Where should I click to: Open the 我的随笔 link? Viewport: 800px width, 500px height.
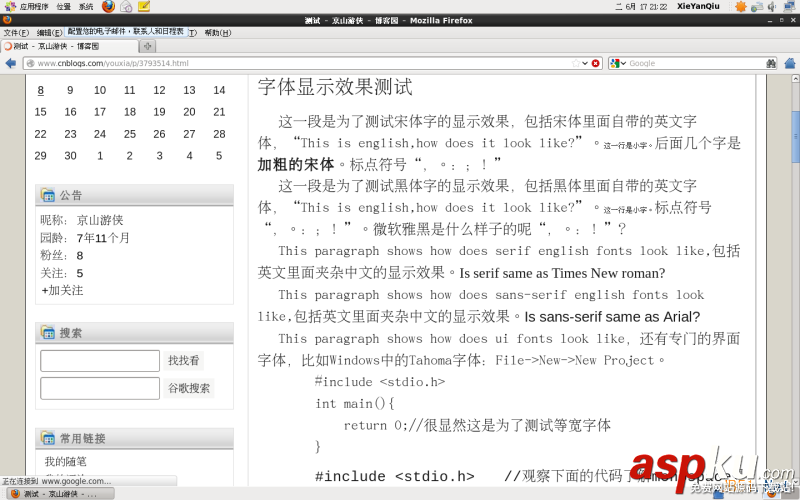[x=65, y=461]
